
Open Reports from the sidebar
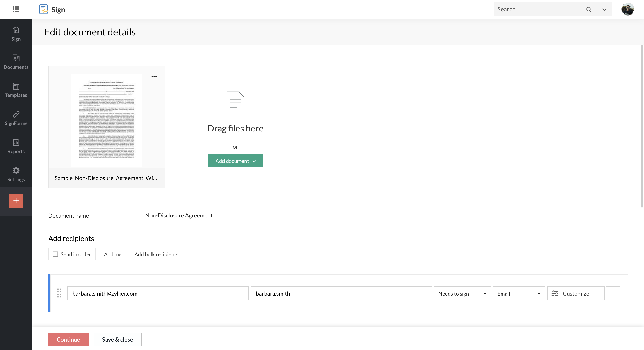click(x=16, y=146)
